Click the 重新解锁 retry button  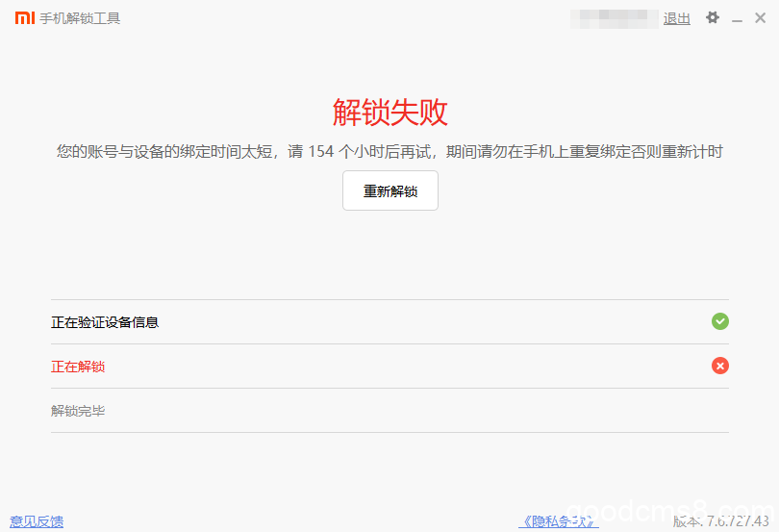[390, 190]
